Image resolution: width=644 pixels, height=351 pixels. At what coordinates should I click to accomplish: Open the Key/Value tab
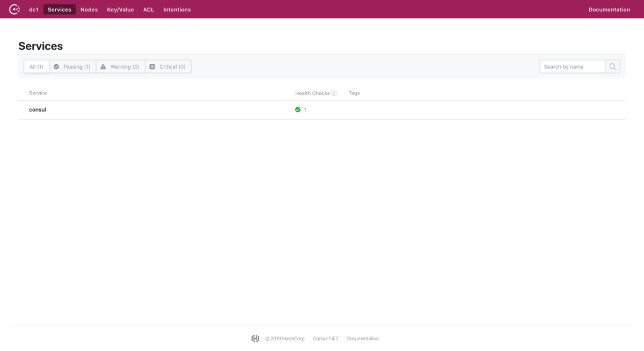tap(120, 10)
